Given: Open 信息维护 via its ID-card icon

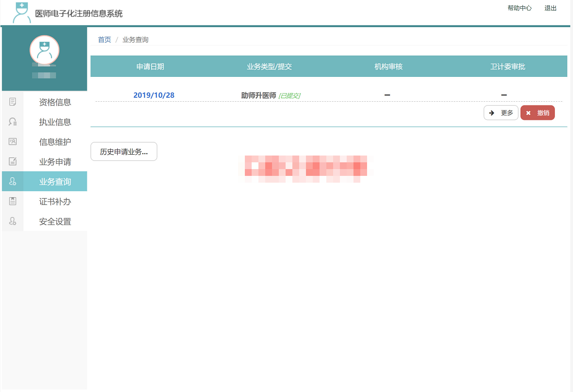Looking at the screenshot, I should coord(13,142).
